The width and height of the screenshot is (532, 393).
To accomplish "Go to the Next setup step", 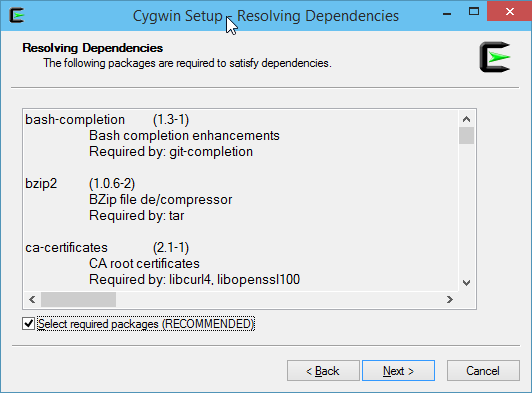I will 398,371.
